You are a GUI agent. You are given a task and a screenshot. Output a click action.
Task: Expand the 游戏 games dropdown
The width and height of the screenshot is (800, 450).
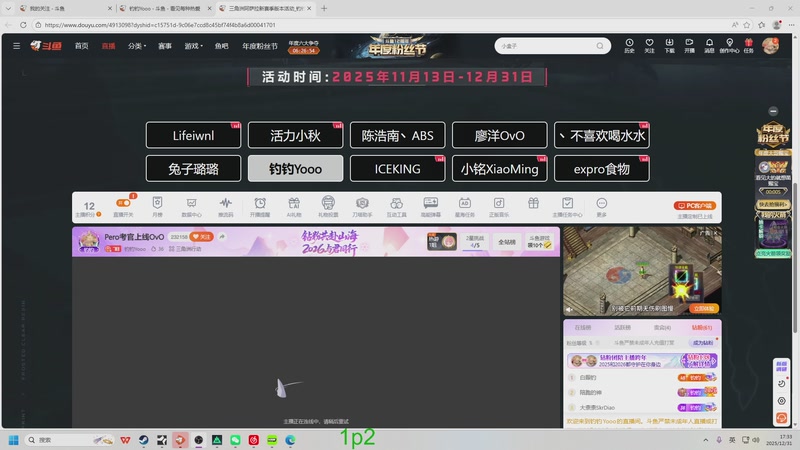tap(193, 46)
